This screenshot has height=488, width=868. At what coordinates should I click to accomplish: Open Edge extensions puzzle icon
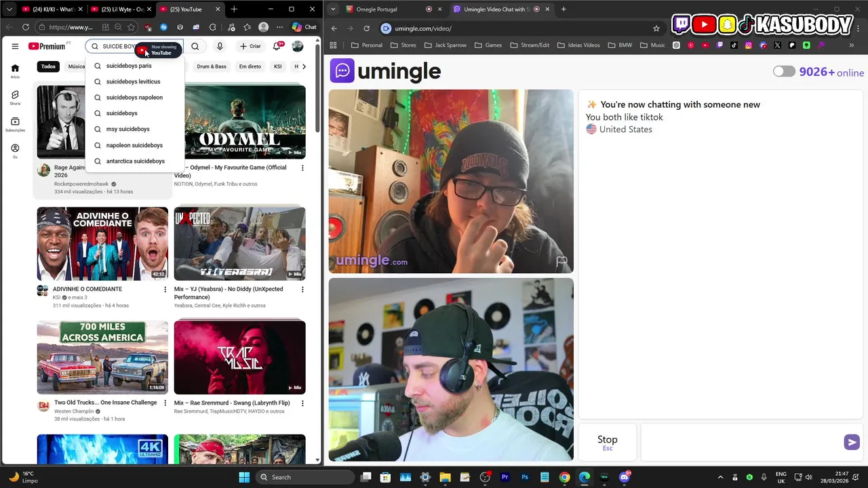[213, 27]
